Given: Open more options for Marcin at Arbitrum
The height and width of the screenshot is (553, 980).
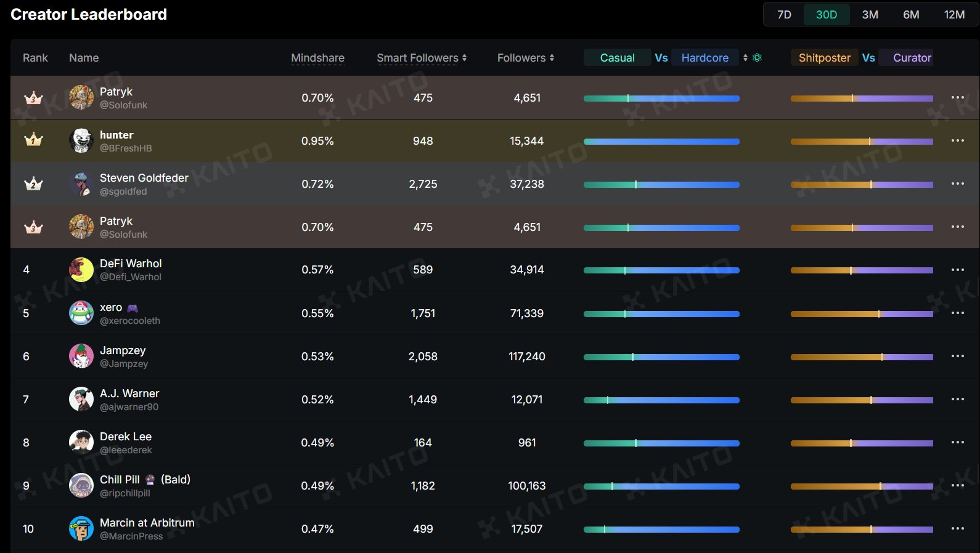Looking at the screenshot, I should tap(957, 528).
